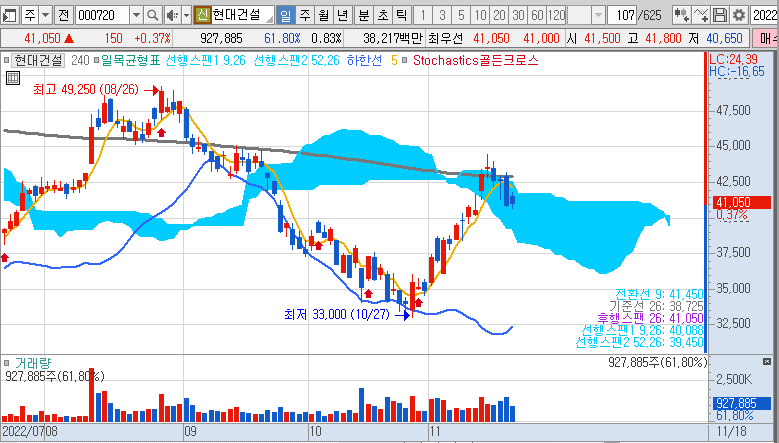Open chart settings gear icon
The width and height of the screenshot is (779, 443).
point(739,15)
